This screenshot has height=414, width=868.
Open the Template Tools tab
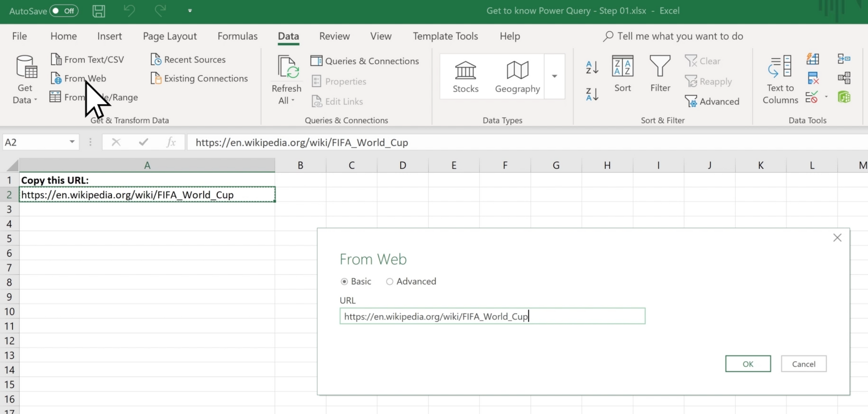(445, 36)
